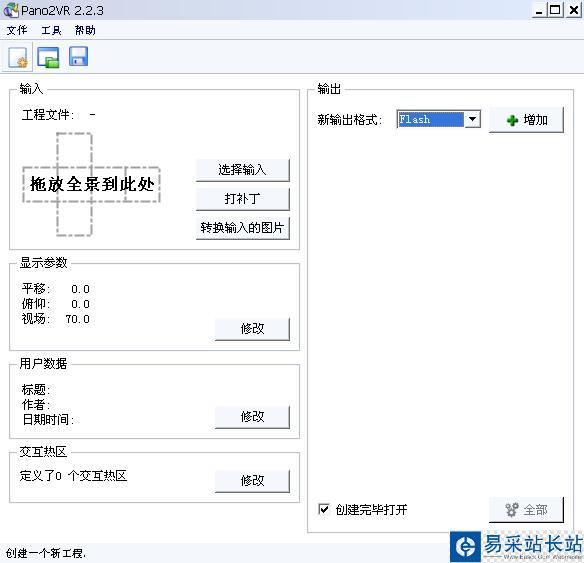Close the Pano2VR window

click(x=574, y=10)
